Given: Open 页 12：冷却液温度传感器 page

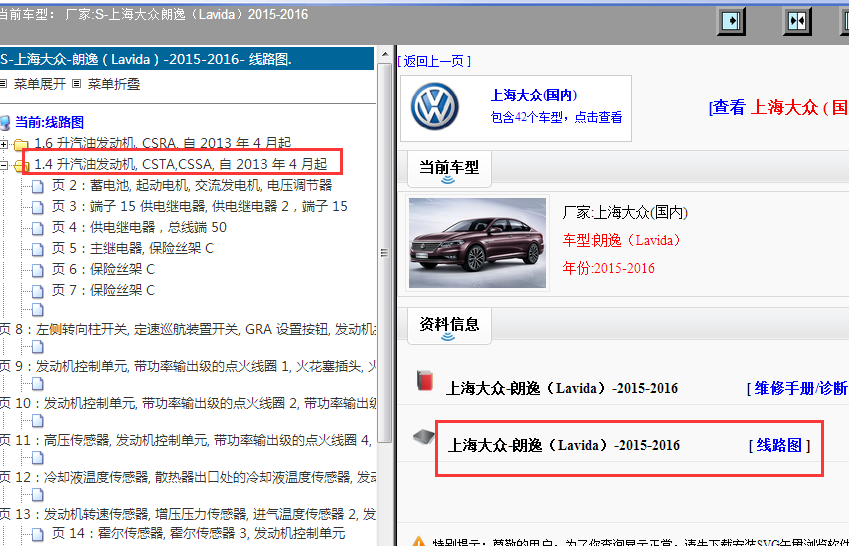Looking at the screenshot, I should tap(188, 477).
